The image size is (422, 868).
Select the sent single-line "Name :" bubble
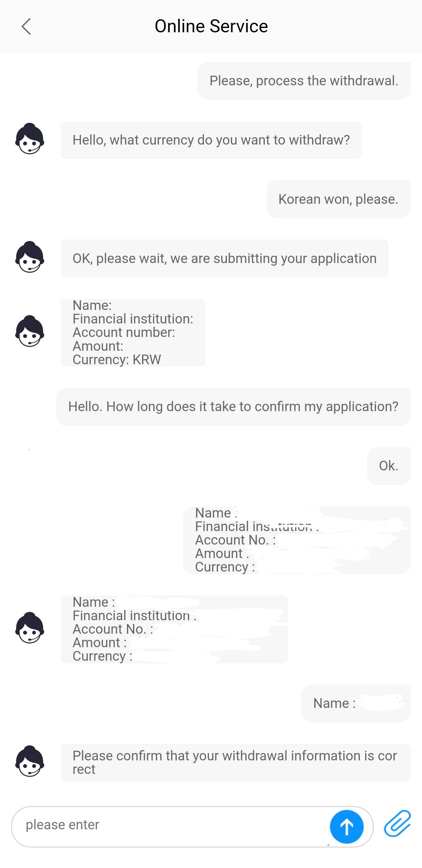(x=356, y=703)
